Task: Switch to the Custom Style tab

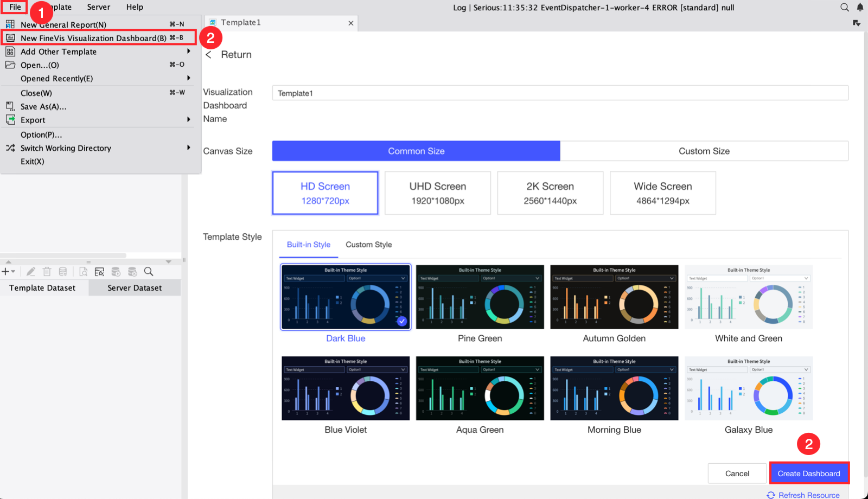Action: (369, 245)
